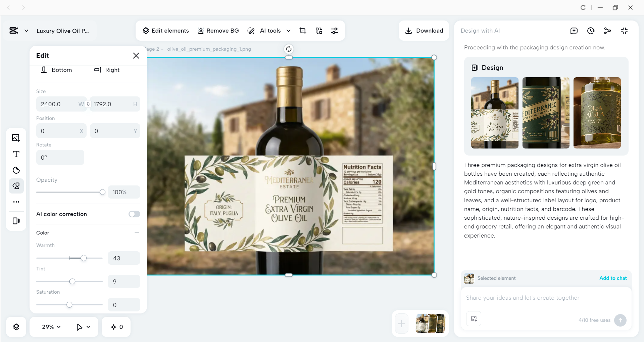Open the AI tools dropdown
Viewport: 644px width, 342px height.
289,31
